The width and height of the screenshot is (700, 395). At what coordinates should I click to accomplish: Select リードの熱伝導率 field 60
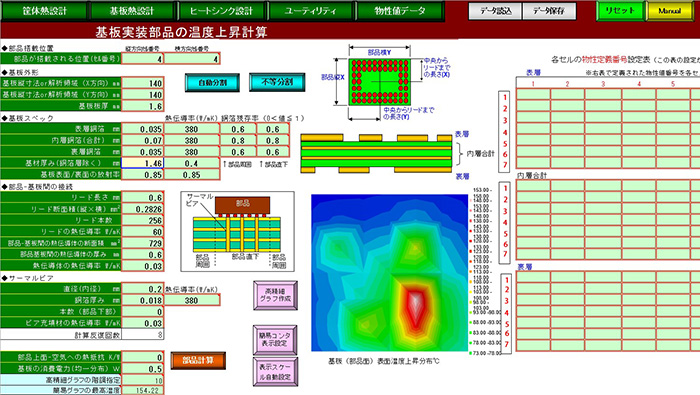[x=142, y=232]
